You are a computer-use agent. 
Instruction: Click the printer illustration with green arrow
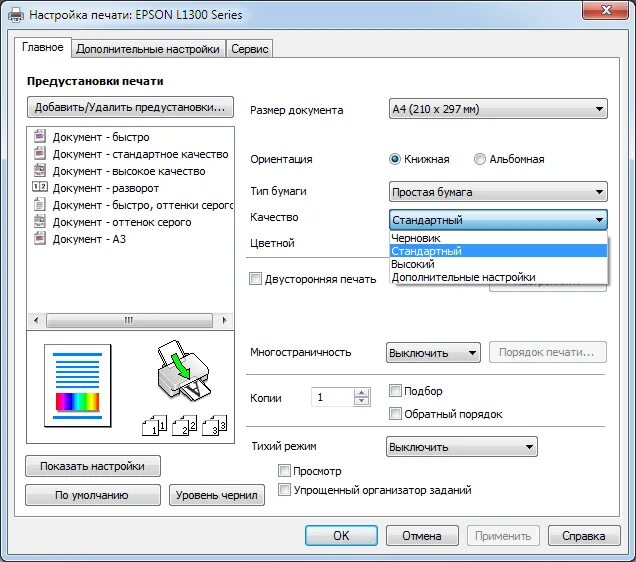click(x=183, y=370)
